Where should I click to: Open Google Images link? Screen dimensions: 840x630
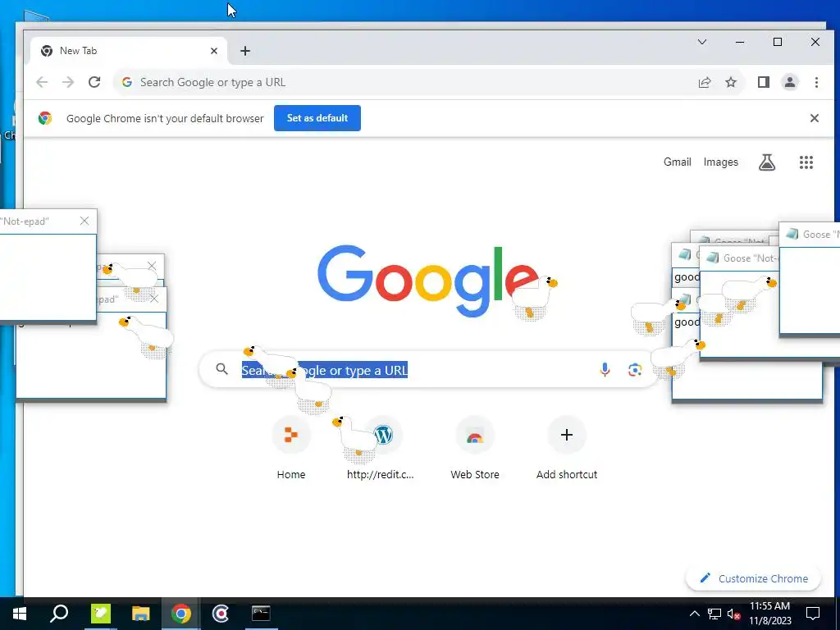point(720,162)
